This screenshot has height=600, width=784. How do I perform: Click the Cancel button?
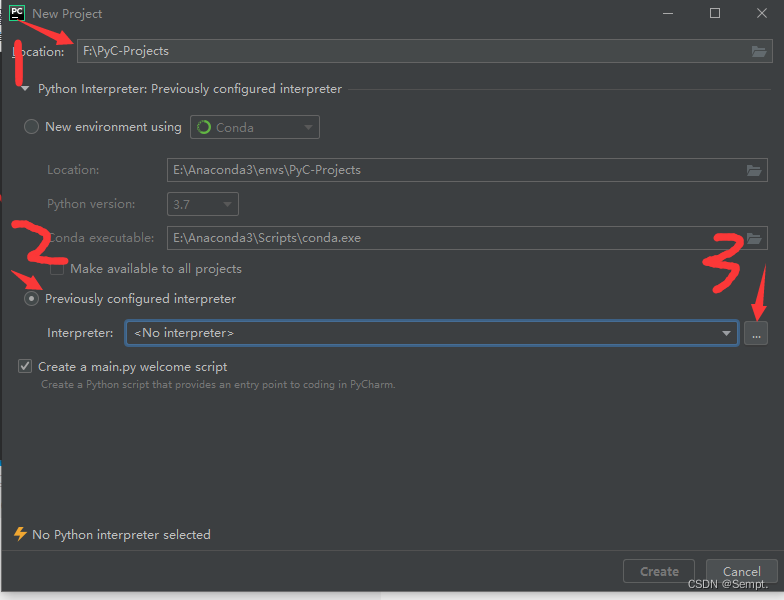tap(742, 571)
